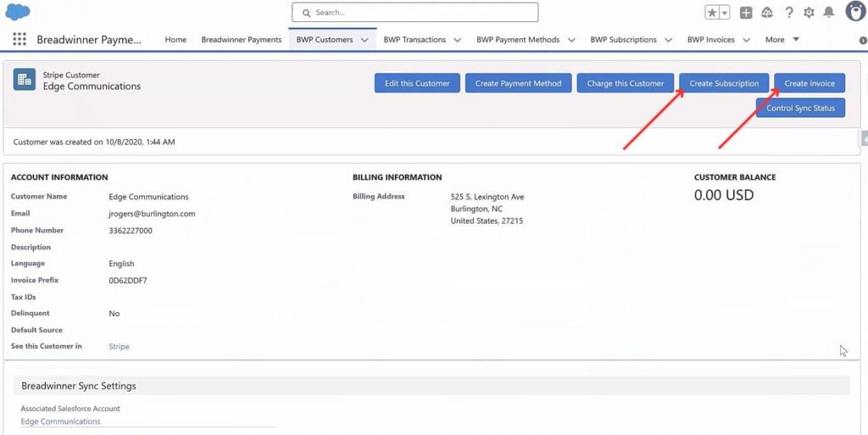
Task: Open the user profile avatar
Action: pos(854,12)
